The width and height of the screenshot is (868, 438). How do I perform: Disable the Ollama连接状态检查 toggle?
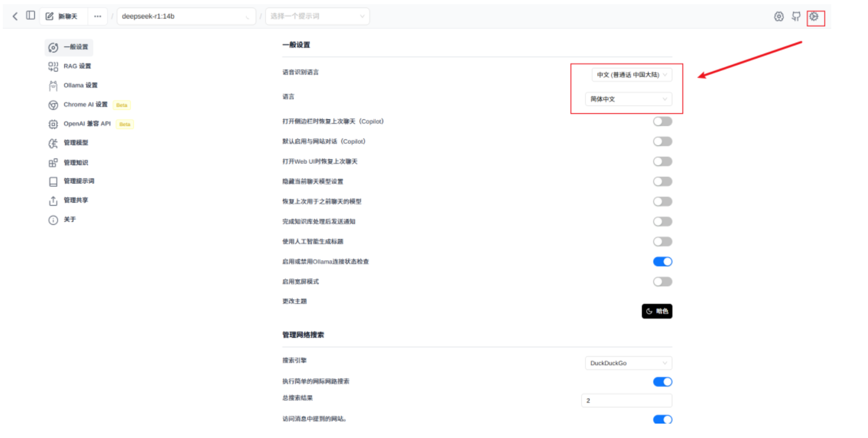662,261
